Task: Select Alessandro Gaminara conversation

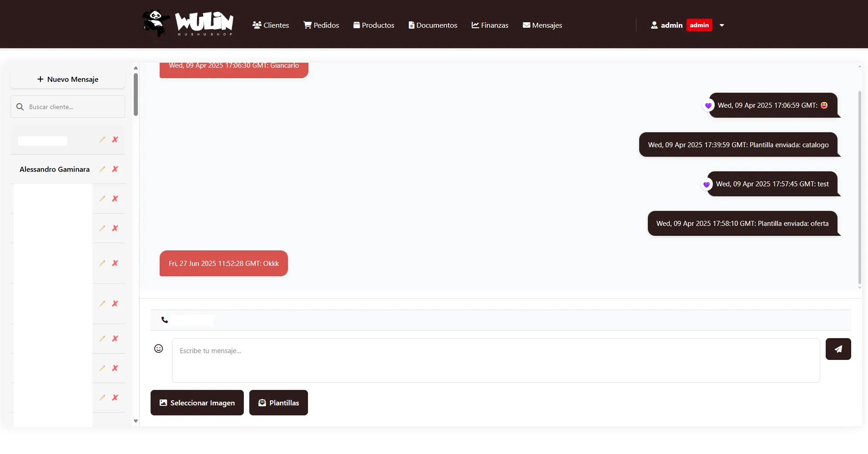Action: coord(55,169)
